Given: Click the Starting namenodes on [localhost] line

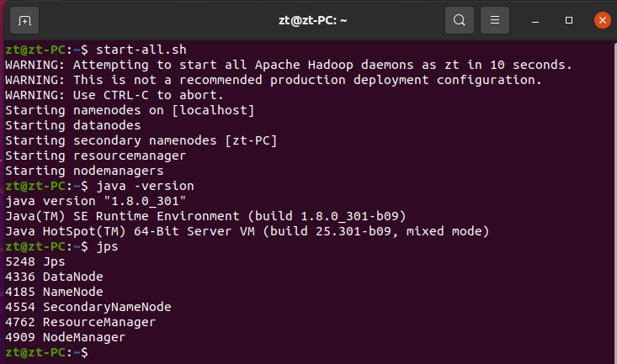Looking at the screenshot, I should [129, 110].
